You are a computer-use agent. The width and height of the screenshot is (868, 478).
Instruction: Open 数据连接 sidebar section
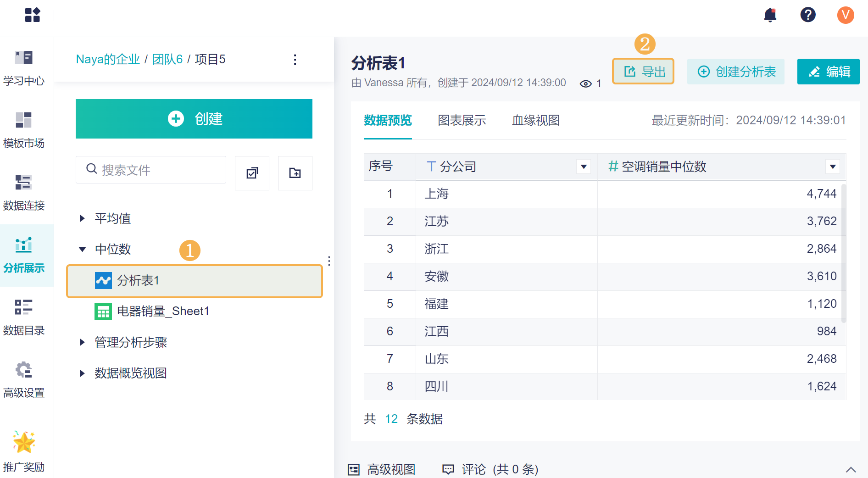[24, 193]
